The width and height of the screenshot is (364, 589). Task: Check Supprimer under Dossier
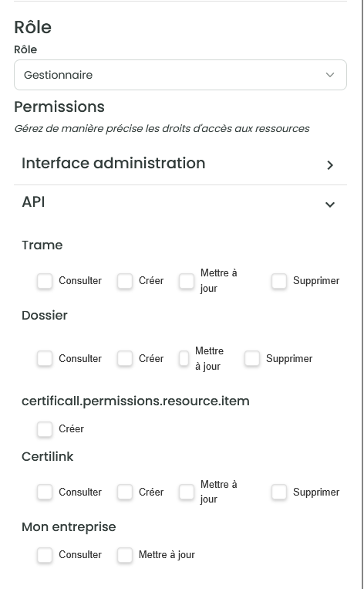tap(252, 358)
